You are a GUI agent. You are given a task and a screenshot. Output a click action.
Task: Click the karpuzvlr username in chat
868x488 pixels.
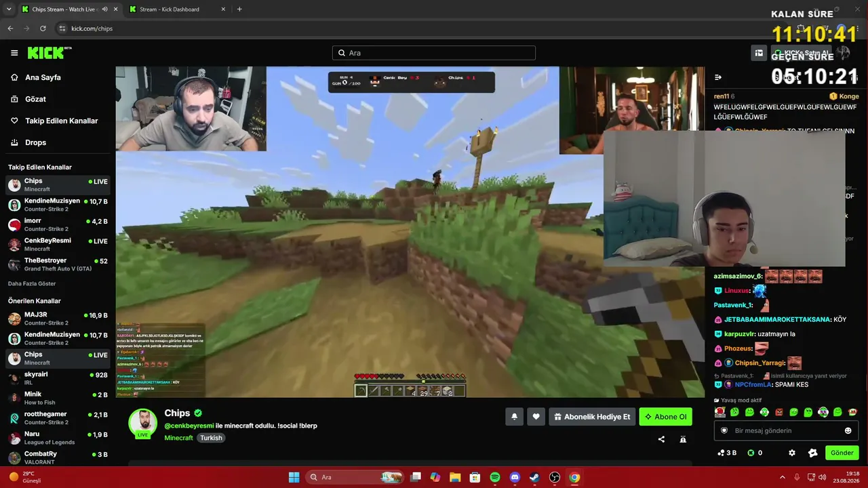pyautogui.click(x=739, y=333)
